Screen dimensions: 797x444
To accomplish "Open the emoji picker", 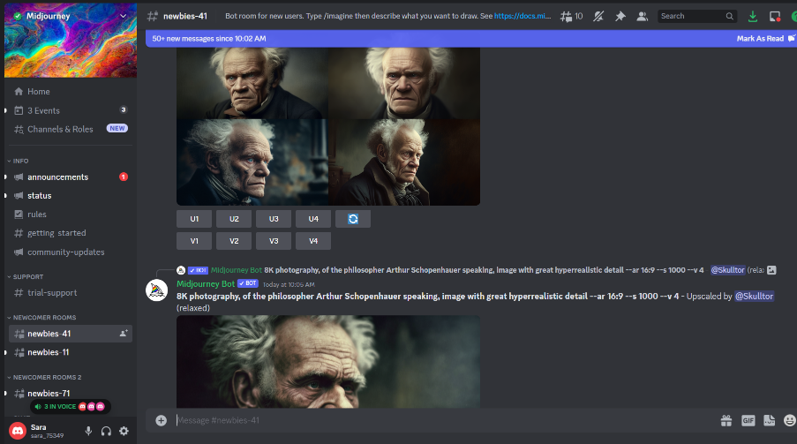I will (789, 421).
